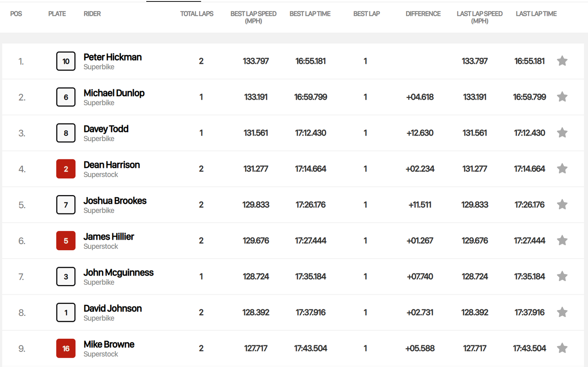Open Peter Hickman rider name

tap(112, 57)
